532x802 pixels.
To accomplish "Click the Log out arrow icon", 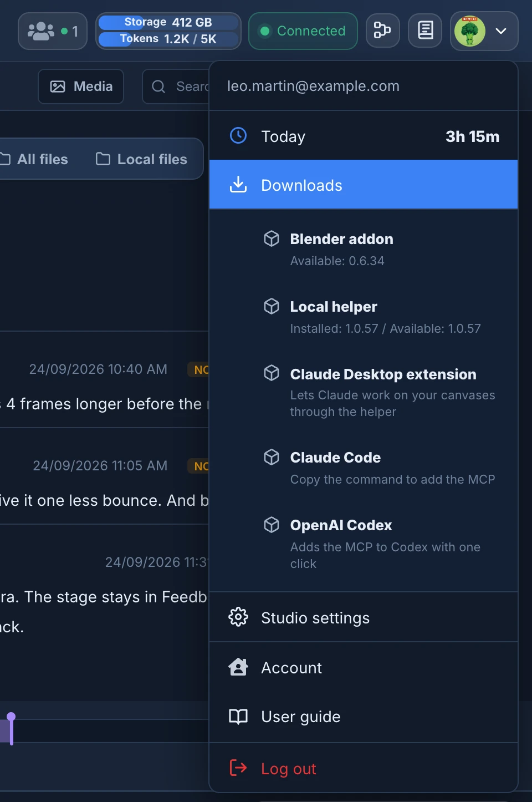I will 238,768.
